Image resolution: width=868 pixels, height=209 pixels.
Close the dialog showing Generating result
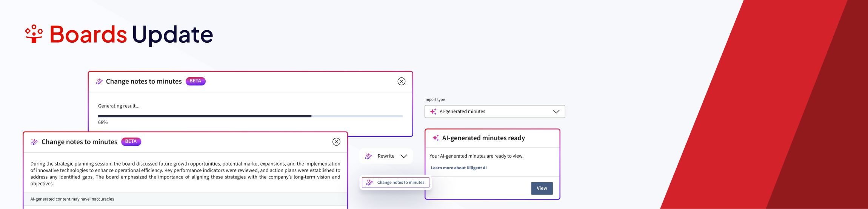(x=402, y=81)
